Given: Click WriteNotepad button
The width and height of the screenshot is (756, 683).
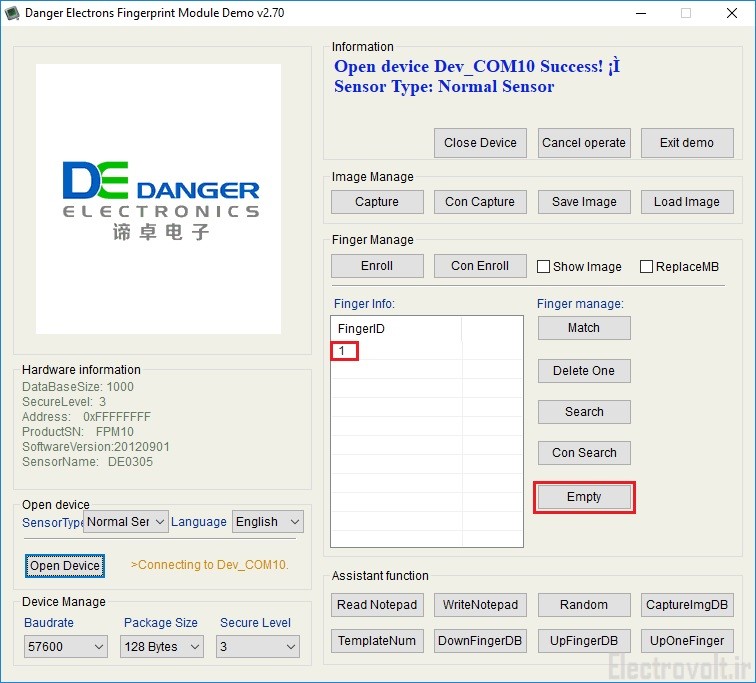Looking at the screenshot, I should pos(480,604).
